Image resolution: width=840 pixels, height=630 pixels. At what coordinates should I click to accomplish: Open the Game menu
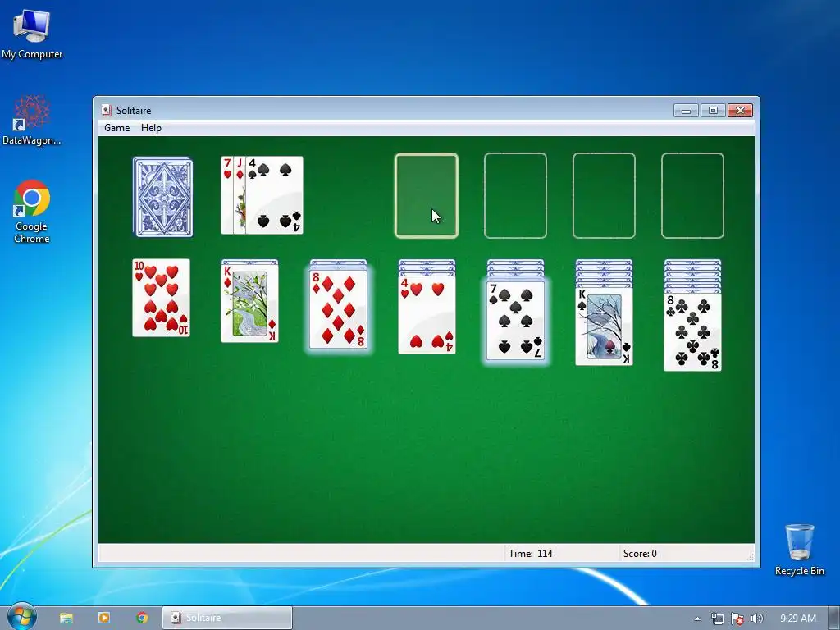pyautogui.click(x=116, y=128)
